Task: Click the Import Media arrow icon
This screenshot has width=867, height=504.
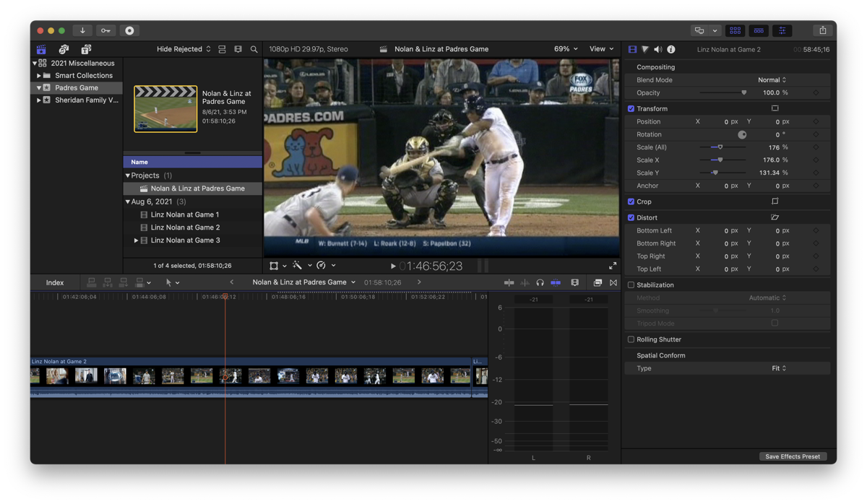Action: coord(82,30)
